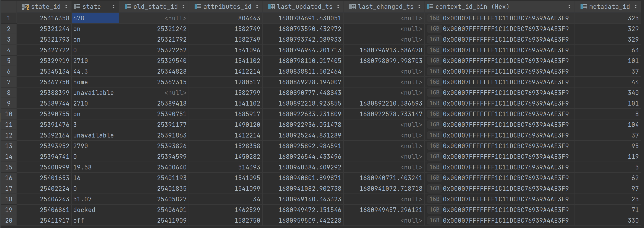The image size is (644, 228).
Task: Toggle sort order on the attributes_id column
Action: tap(258, 6)
